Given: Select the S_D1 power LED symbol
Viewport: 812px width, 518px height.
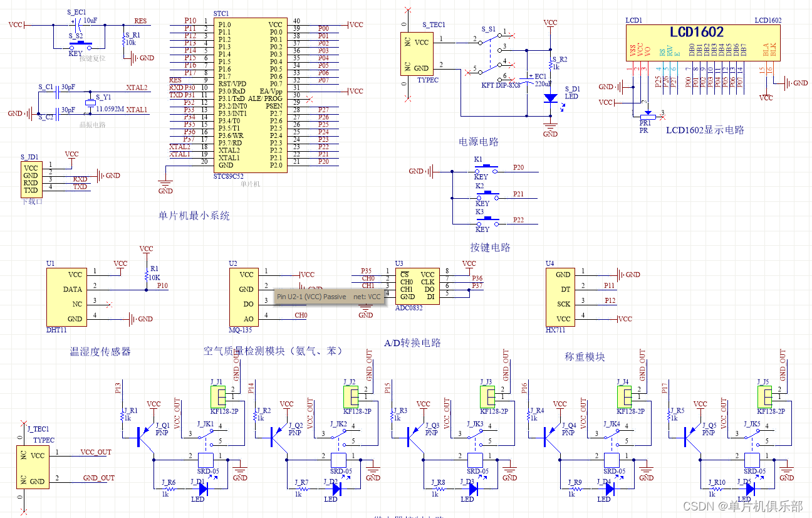Looking at the screenshot, I should 550,98.
